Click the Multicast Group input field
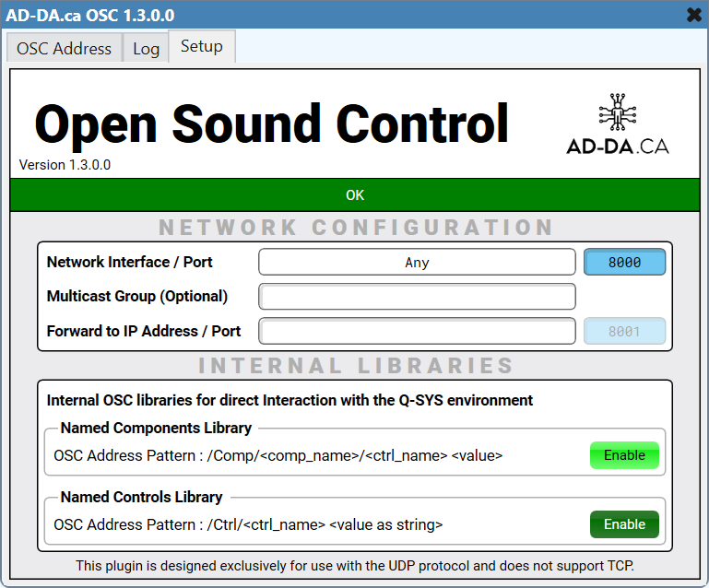 click(417, 297)
